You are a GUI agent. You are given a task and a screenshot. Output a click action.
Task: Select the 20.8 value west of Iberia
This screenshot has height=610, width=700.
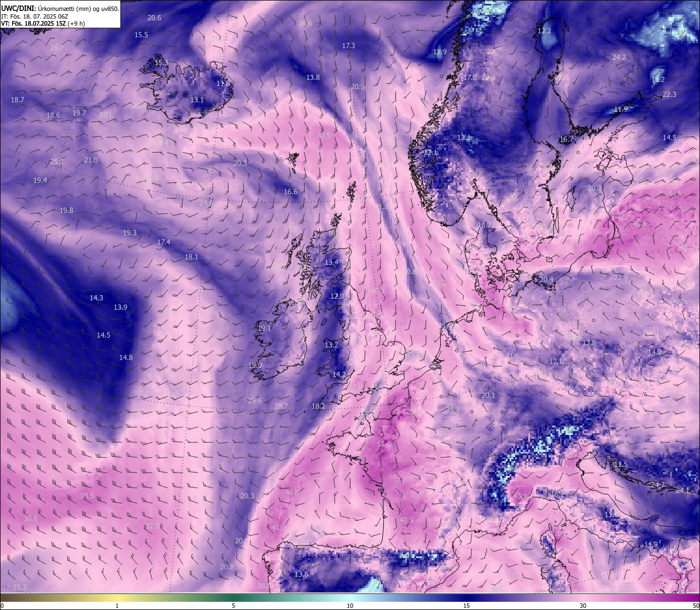click(227, 567)
